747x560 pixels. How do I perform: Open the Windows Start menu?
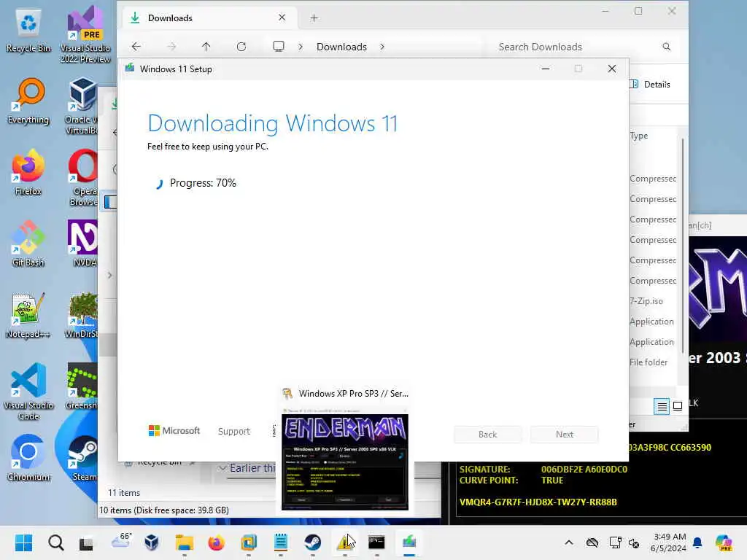pyautogui.click(x=23, y=542)
